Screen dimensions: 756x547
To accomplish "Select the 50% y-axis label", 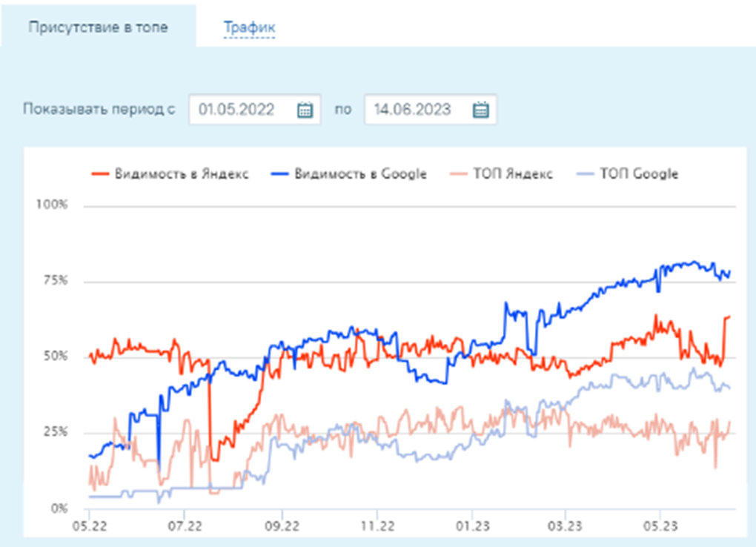I will (x=56, y=356).
